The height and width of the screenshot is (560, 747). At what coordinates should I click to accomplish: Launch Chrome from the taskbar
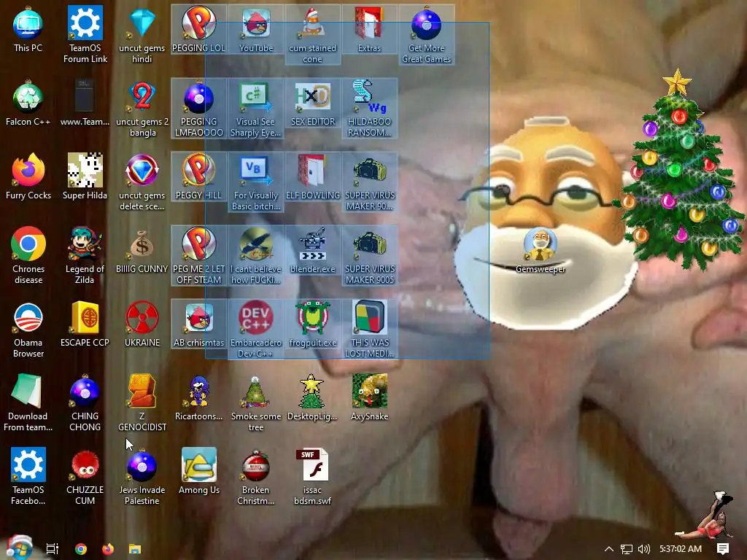coord(81,549)
